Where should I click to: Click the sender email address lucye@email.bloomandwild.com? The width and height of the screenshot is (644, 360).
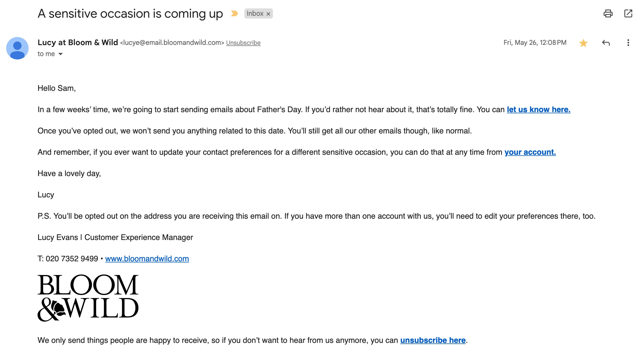[172, 43]
